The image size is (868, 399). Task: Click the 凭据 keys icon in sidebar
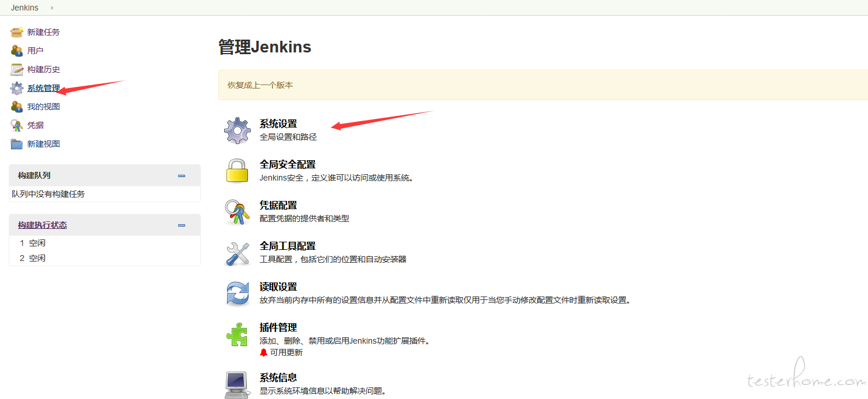click(16, 125)
